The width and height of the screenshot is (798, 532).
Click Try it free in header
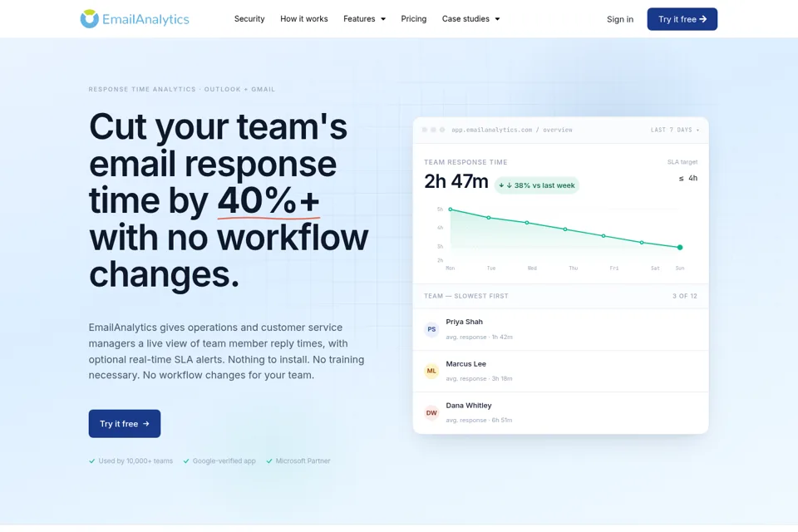point(682,19)
